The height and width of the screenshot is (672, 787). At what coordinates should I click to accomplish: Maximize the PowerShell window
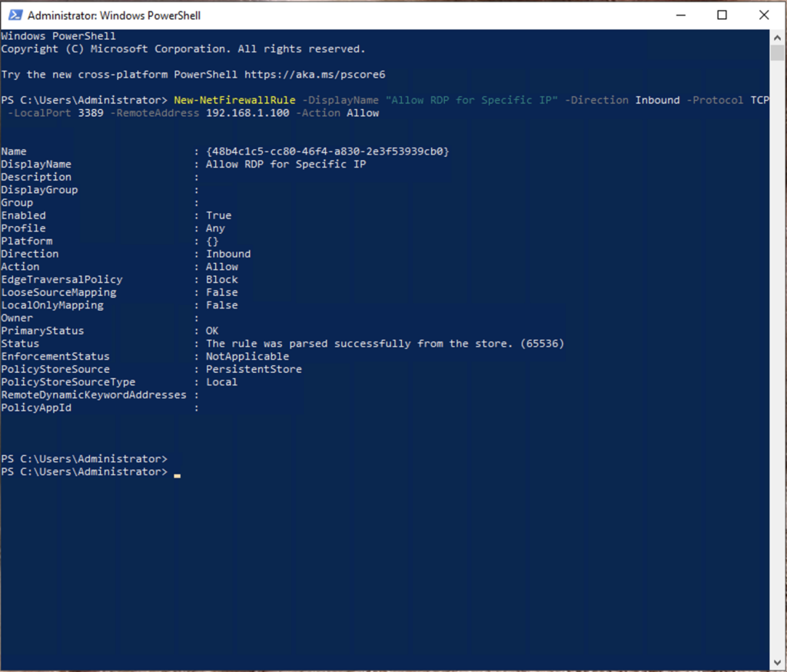722,15
